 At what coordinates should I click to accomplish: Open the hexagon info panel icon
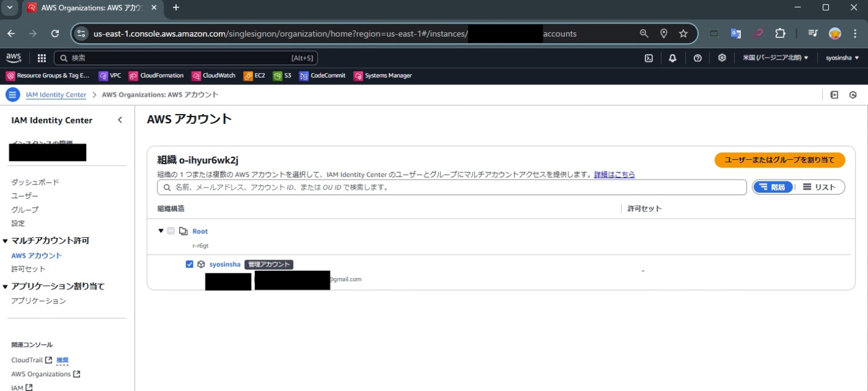(x=853, y=95)
